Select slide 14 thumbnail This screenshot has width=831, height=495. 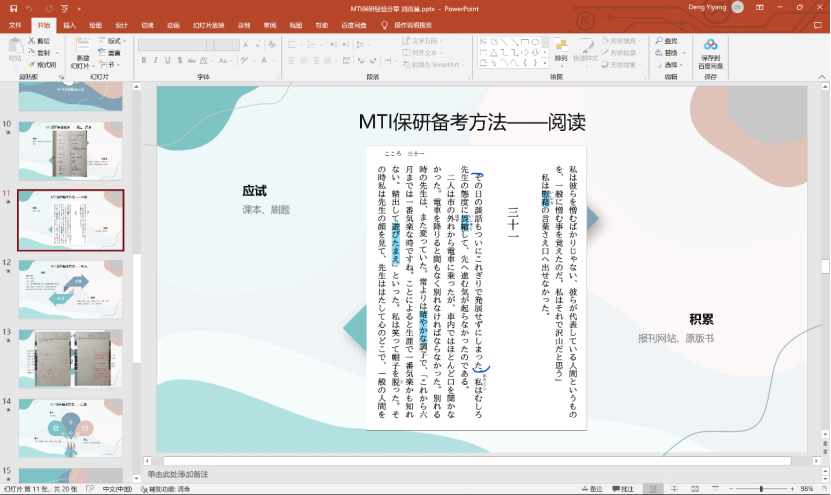coord(70,428)
